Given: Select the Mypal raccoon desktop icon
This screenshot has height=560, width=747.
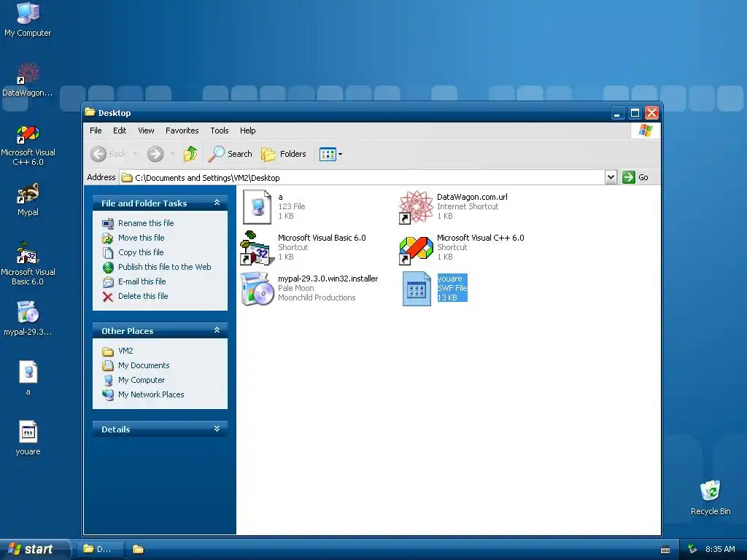Looking at the screenshot, I should coord(28,200).
